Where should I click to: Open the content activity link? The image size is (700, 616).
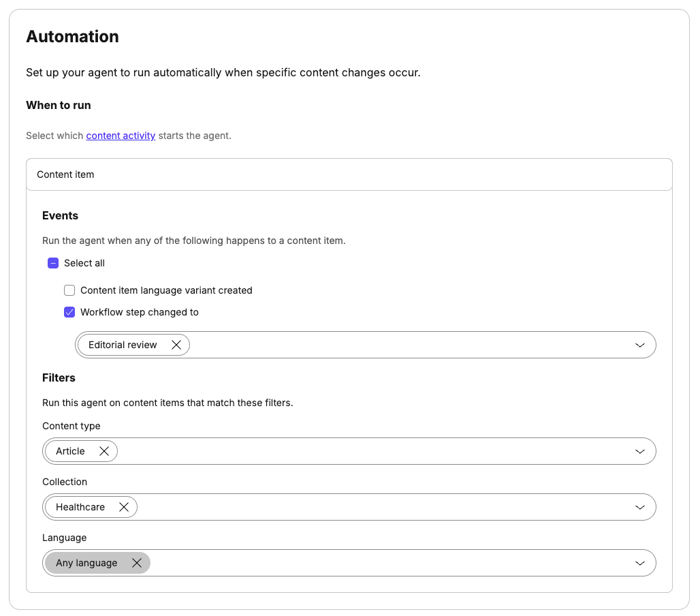(x=121, y=136)
